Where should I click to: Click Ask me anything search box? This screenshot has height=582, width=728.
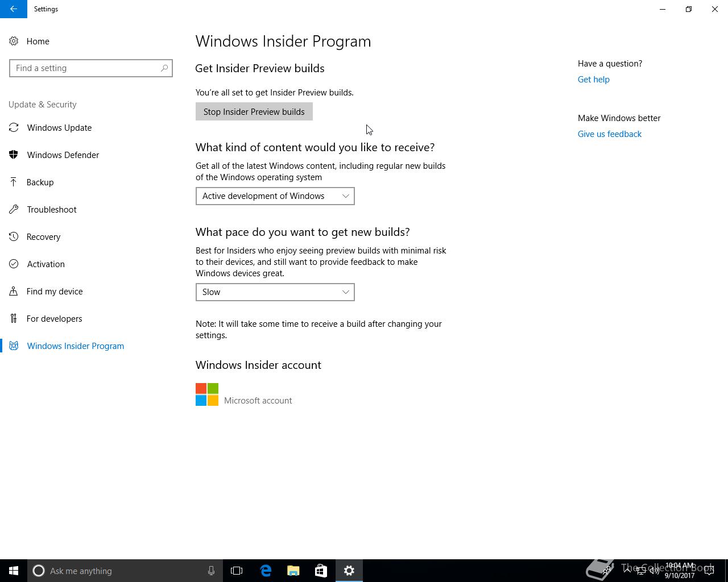tap(125, 571)
